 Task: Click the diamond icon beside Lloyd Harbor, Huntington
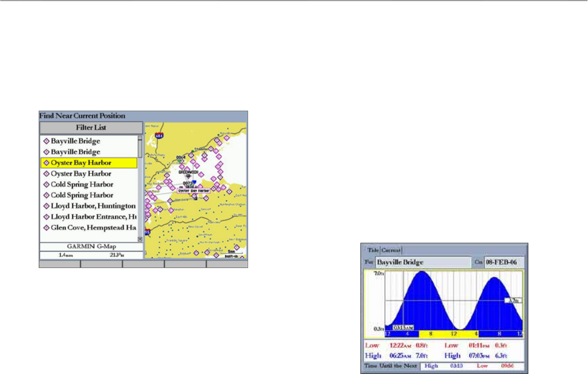click(x=46, y=206)
